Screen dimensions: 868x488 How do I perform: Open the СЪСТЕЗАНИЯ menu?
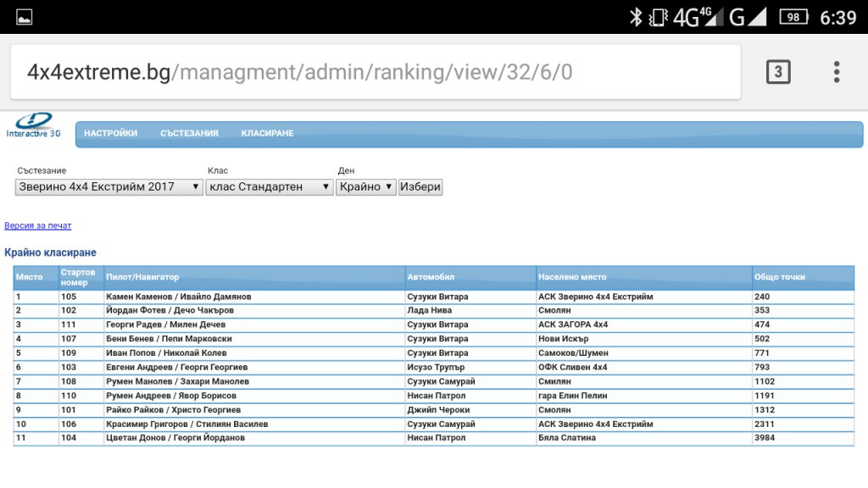189,134
